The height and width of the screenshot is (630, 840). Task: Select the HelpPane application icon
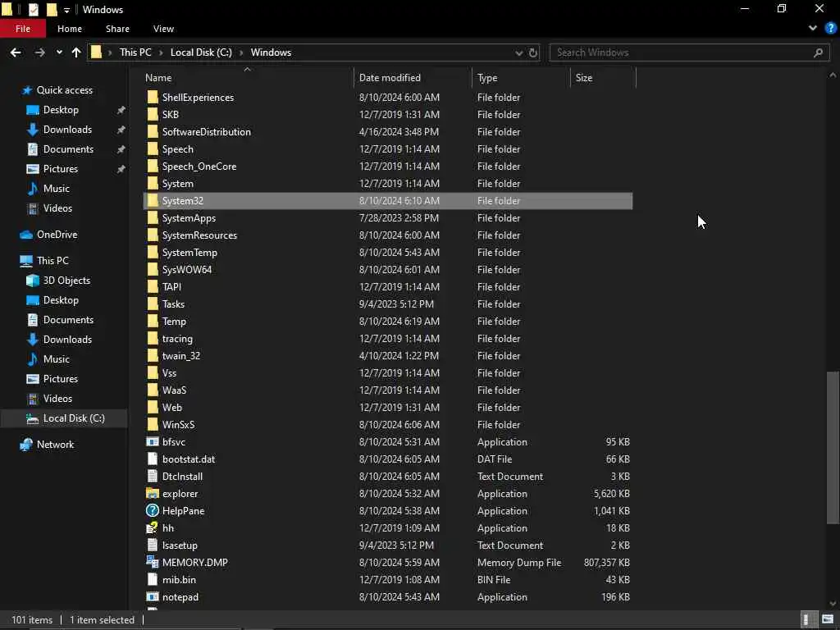[x=153, y=511]
